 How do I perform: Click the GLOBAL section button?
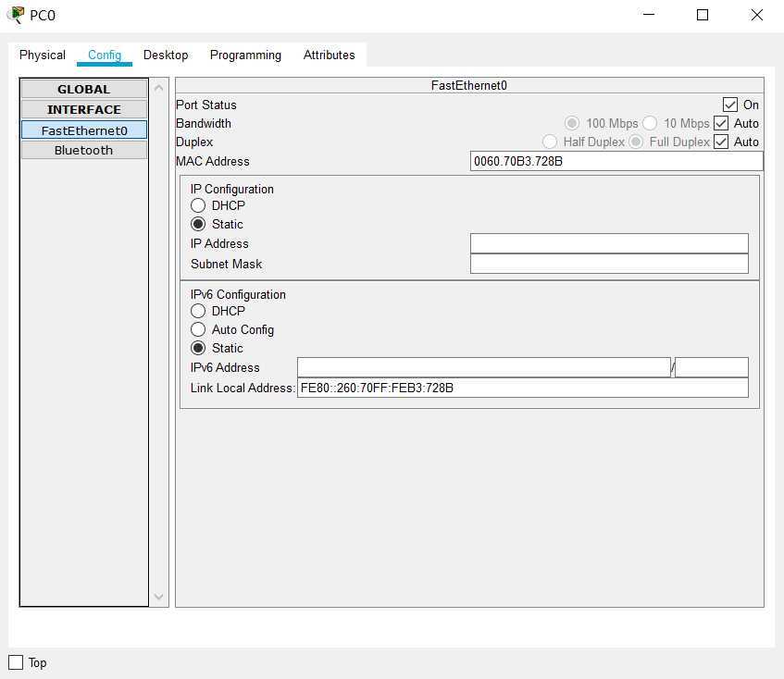click(84, 90)
